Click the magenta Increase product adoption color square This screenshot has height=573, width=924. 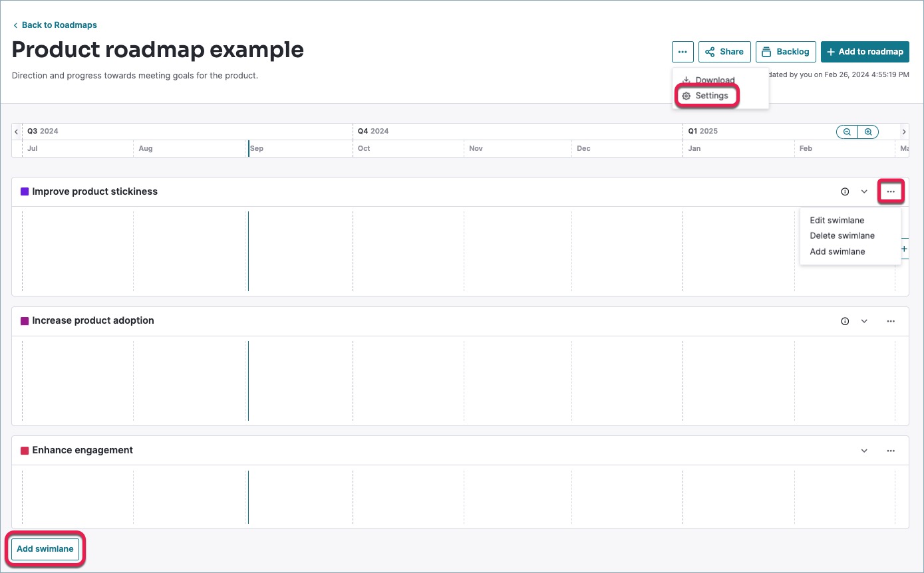point(25,321)
